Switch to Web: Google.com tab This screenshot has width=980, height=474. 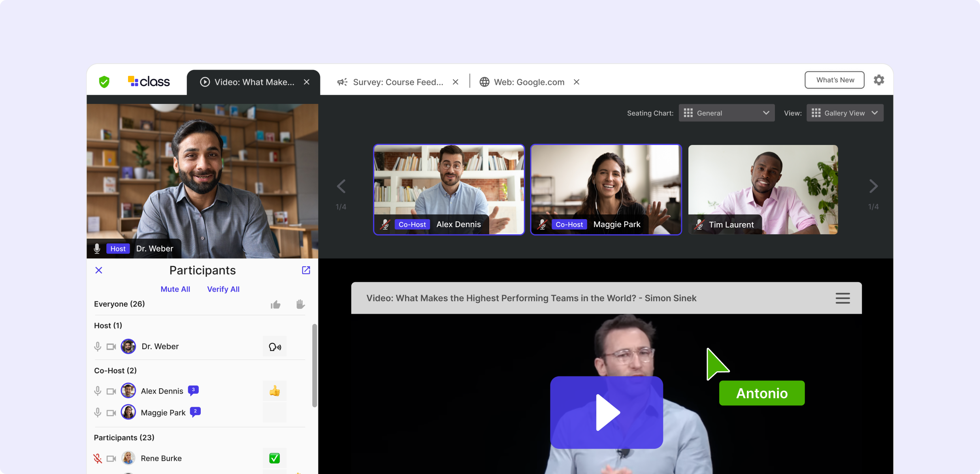[529, 82]
